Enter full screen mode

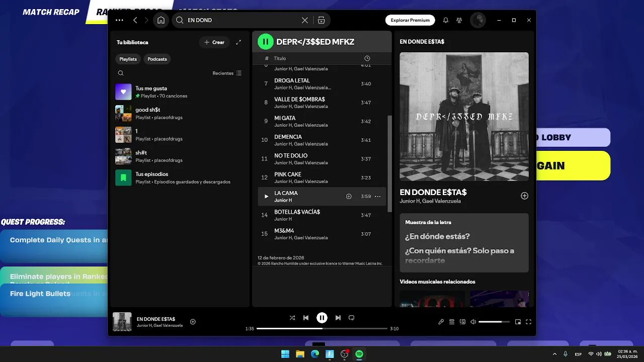[x=529, y=322]
